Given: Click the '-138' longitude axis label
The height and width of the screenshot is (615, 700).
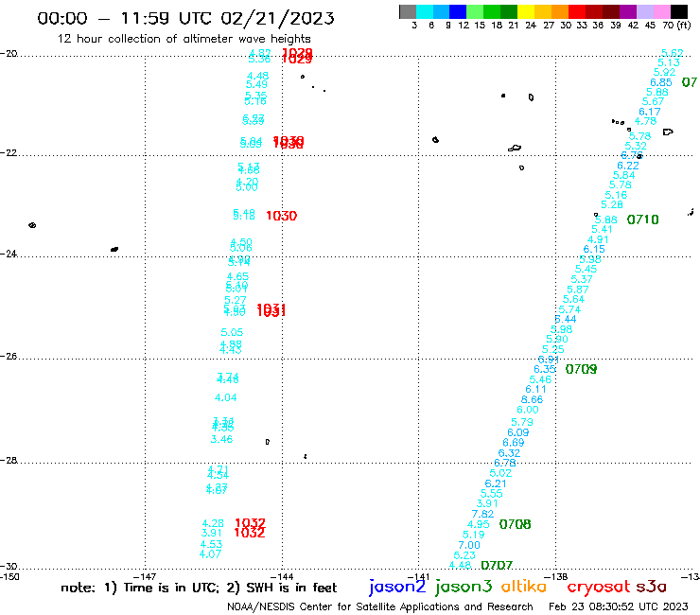Looking at the screenshot, I should 555,576.
